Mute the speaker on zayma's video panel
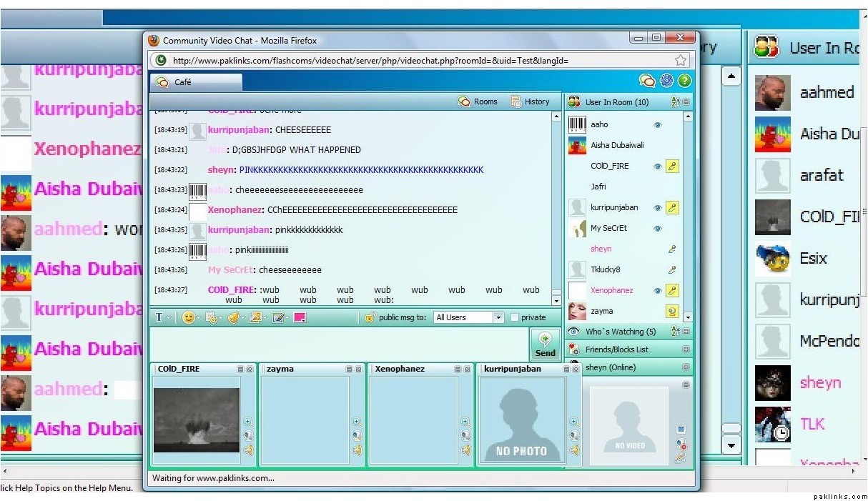This screenshot has height=501, width=868. click(x=356, y=450)
